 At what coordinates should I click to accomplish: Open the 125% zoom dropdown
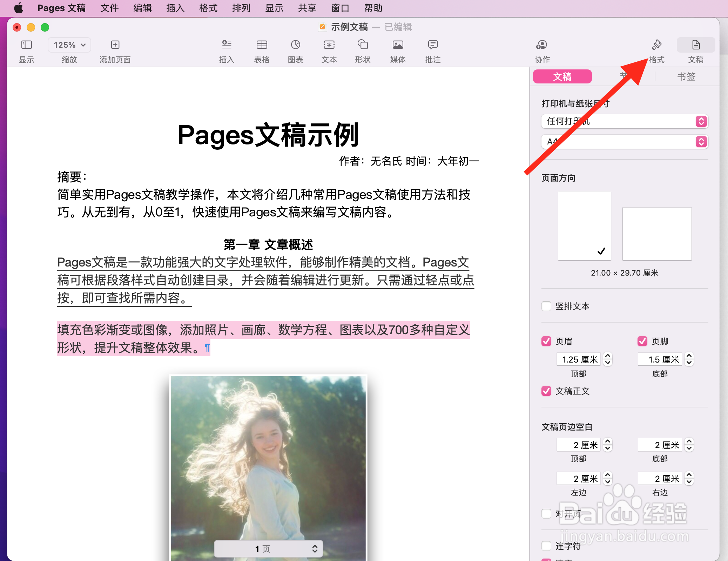click(69, 45)
